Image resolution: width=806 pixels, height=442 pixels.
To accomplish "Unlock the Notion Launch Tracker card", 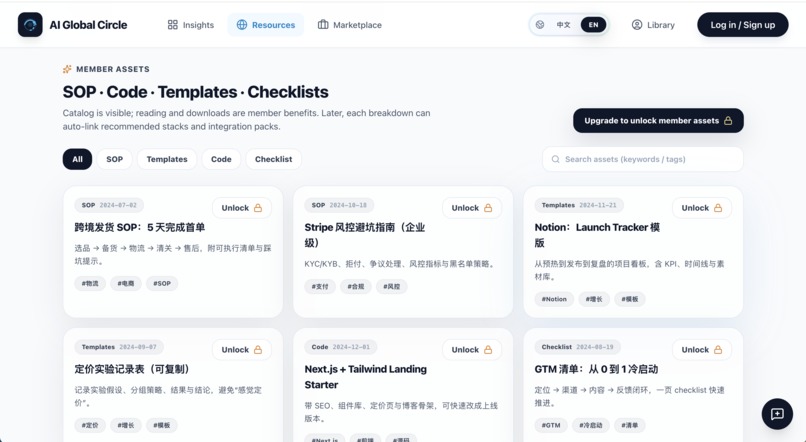I will click(x=702, y=208).
